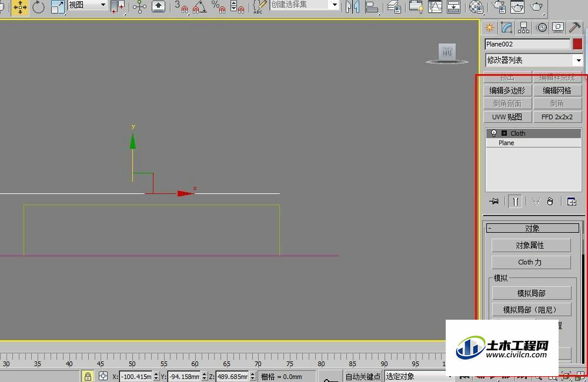The width and height of the screenshot is (588, 382).
Task: Click the UVW 贴图 modifier button
Action: tap(507, 117)
